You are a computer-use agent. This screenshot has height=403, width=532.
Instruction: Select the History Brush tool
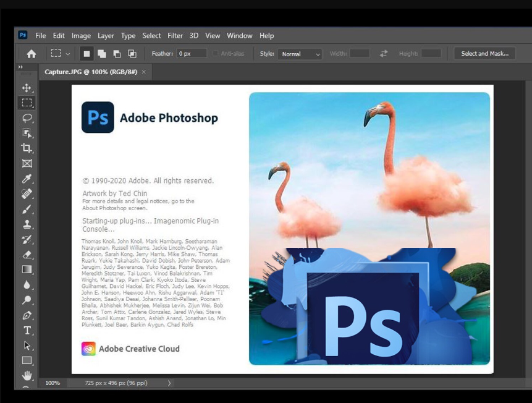(x=27, y=239)
